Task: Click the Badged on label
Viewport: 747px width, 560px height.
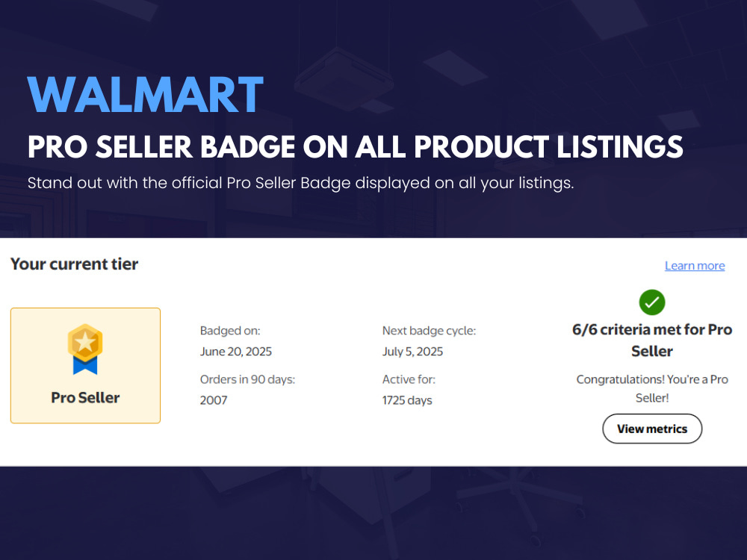Action: pos(230,331)
